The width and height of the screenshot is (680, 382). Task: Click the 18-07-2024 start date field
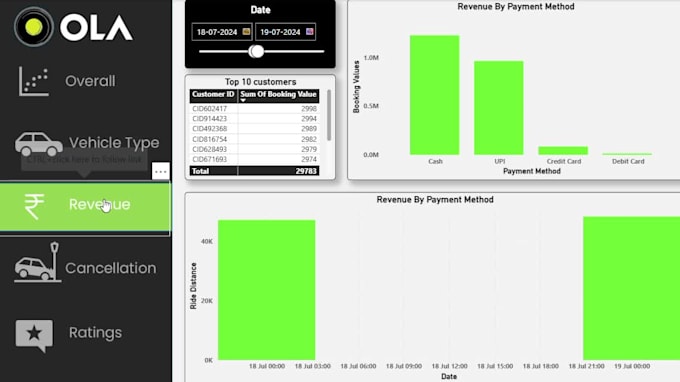click(x=222, y=32)
